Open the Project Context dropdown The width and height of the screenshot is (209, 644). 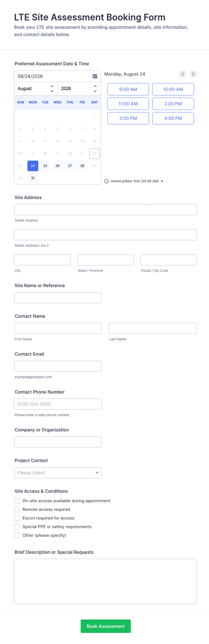click(58, 473)
